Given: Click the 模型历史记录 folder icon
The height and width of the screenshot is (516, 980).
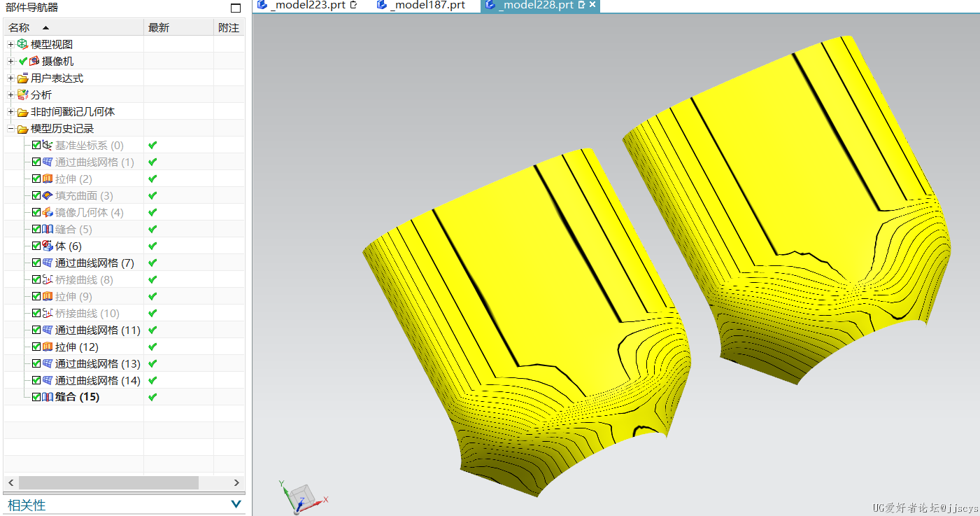Looking at the screenshot, I should 22,129.
